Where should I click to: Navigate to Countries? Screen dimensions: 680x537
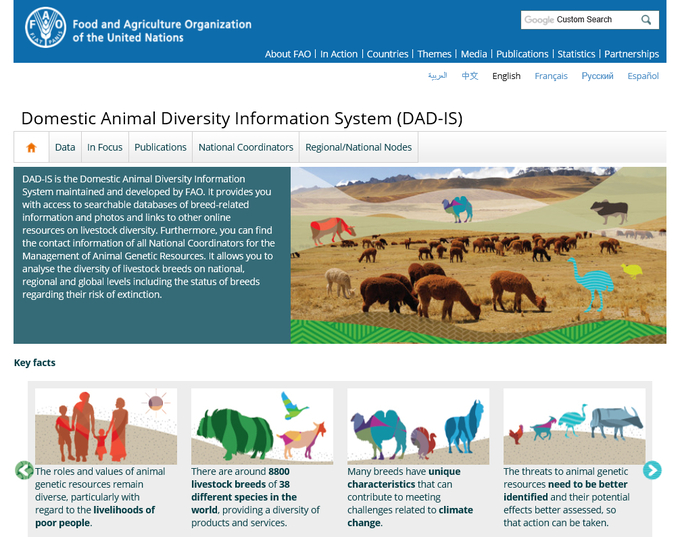[387, 54]
